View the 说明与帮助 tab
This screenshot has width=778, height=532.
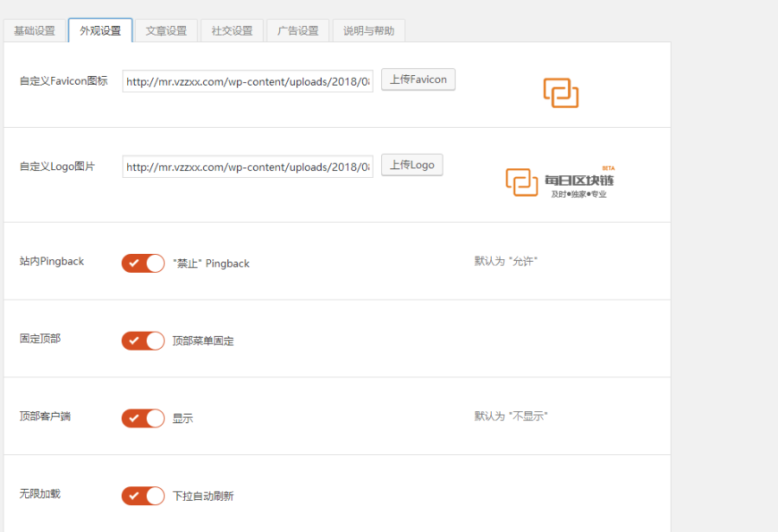point(368,31)
